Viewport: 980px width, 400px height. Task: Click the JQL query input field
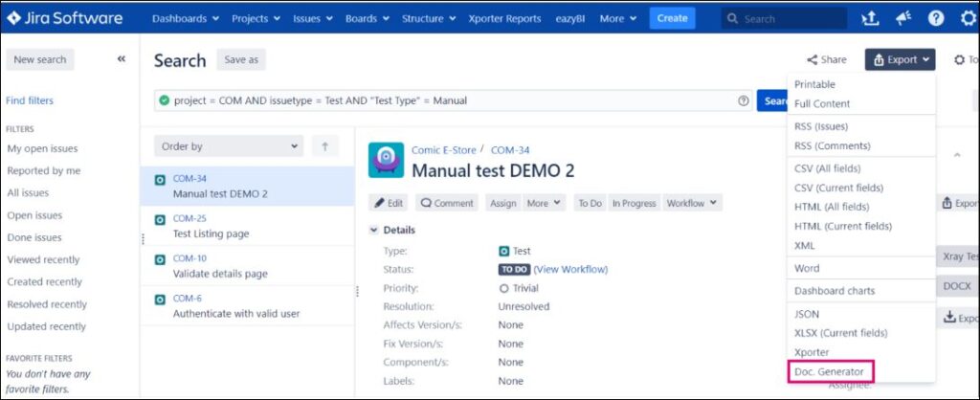click(x=450, y=100)
